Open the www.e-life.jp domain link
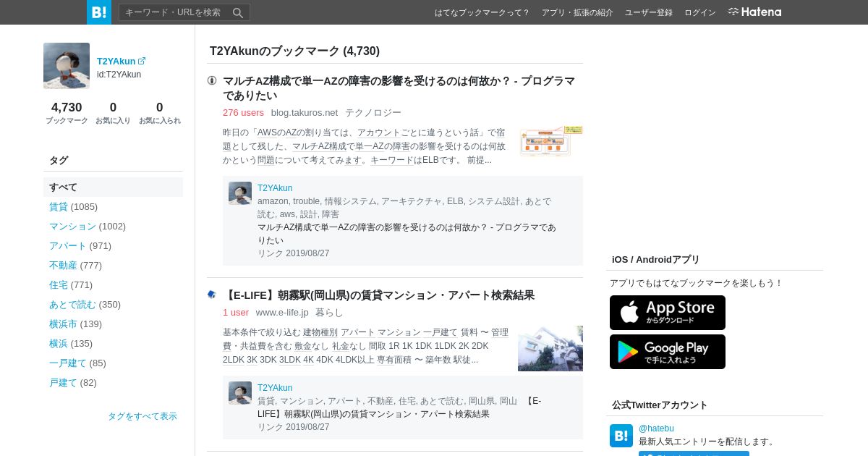Screen dimensions: 868x456 tap(282, 312)
